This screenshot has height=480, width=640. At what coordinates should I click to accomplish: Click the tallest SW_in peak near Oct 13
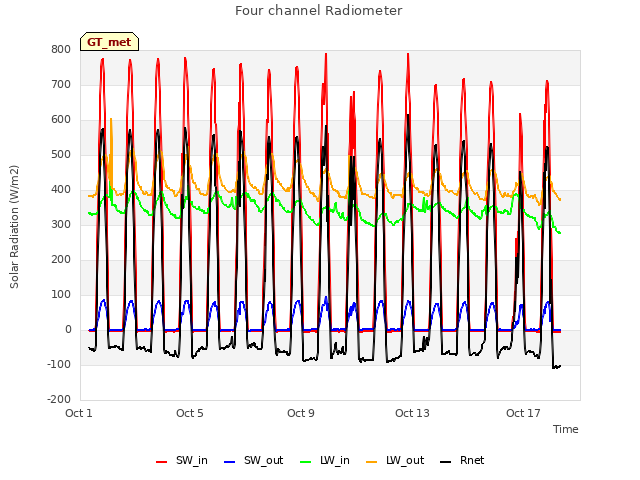click(x=408, y=54)
